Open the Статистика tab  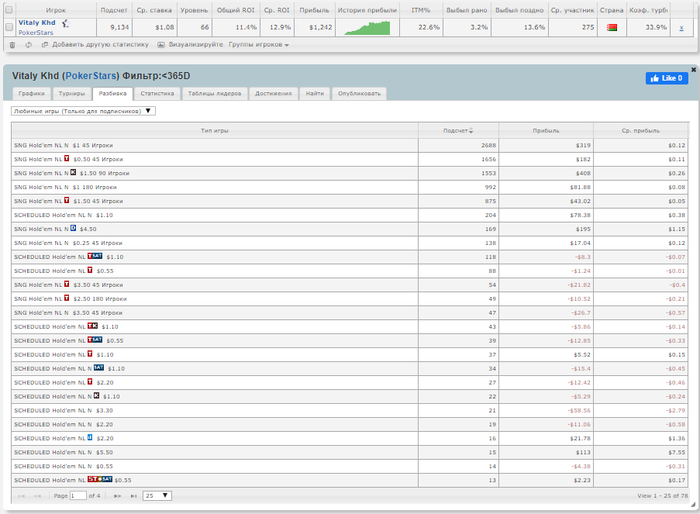click(157, 94)
